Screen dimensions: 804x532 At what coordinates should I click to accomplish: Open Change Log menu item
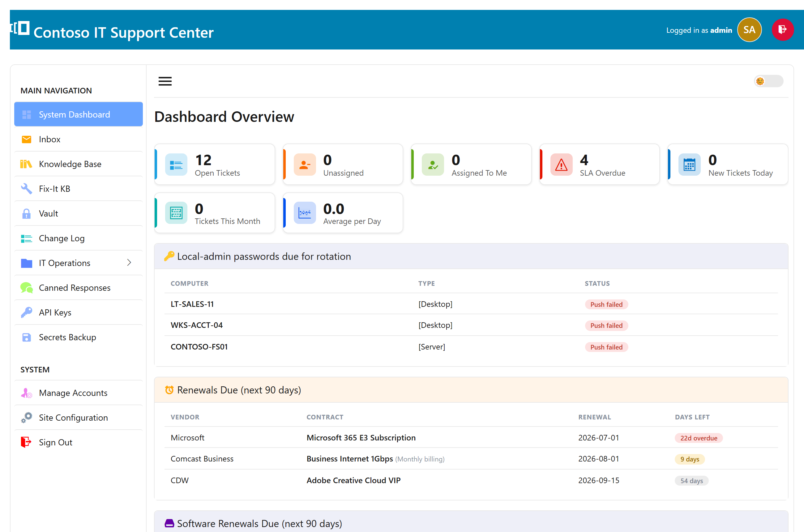click(78, 238)
